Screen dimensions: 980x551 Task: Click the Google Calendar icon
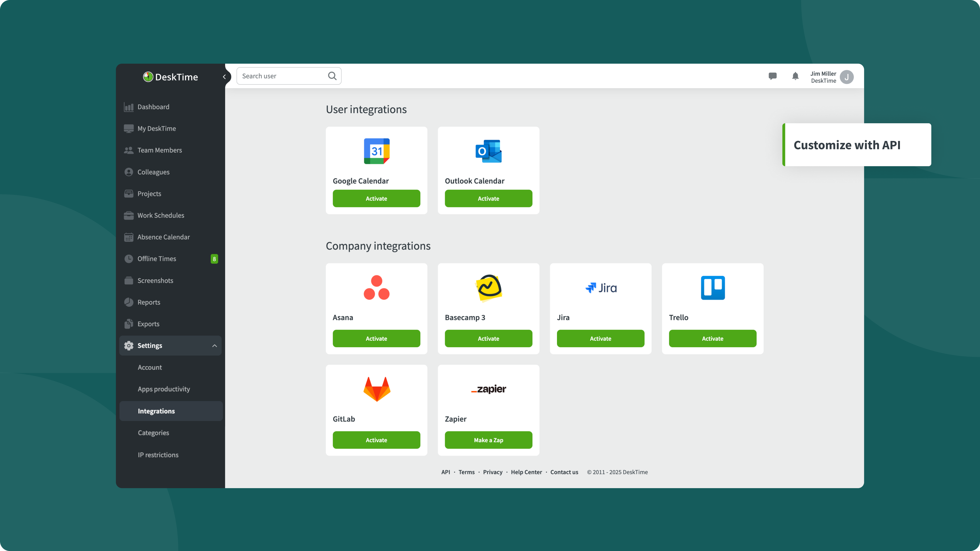pos(377,151)
